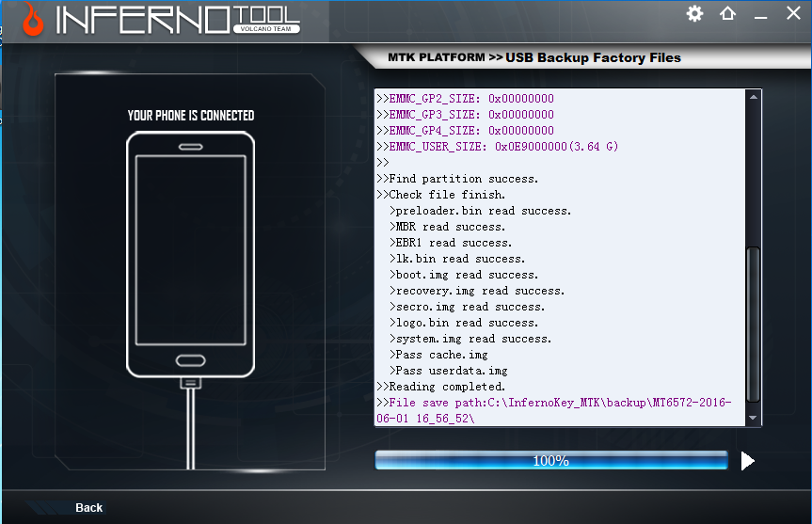Viewport: 812px width, 524px height.
Task: Click 'Pass cache.img' log line
Action: (x=438, y=356)
